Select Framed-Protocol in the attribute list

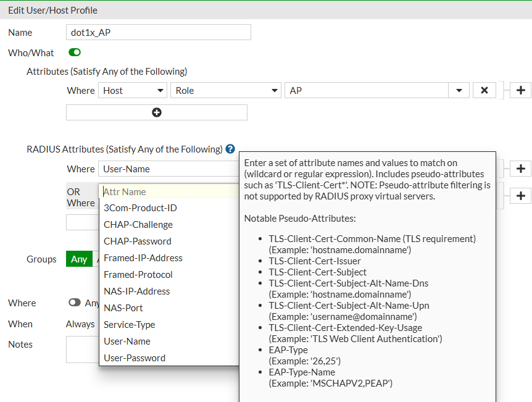pyautogui.click(x=138, y=275)
